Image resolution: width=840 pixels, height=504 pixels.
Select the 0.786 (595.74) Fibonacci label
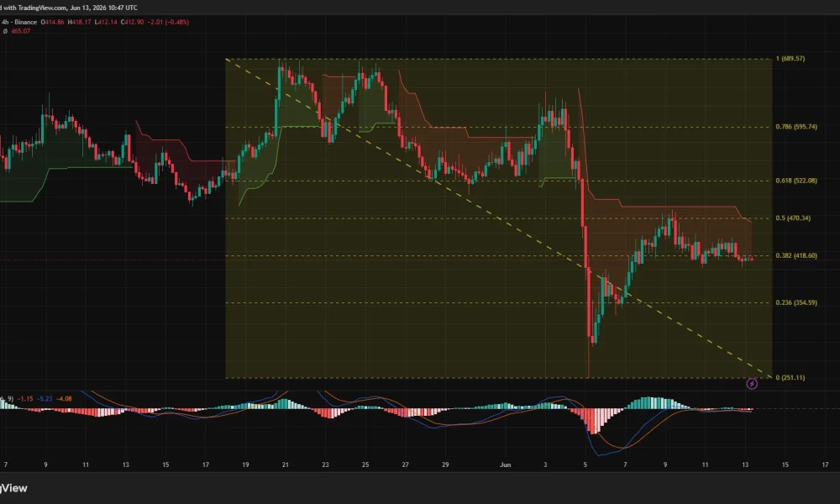click(796, 127)
